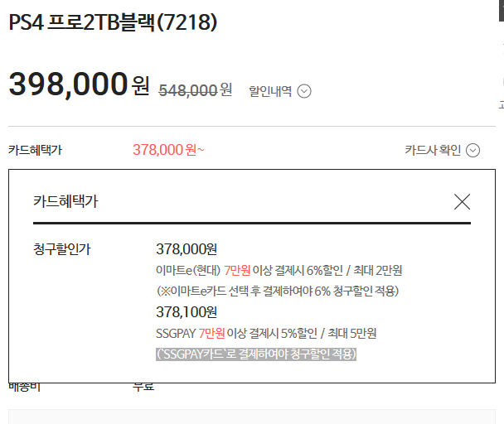Click the 이마트e(현대) 6% discount line
Viewport: 504px width, 424px height.
[267, 270]
